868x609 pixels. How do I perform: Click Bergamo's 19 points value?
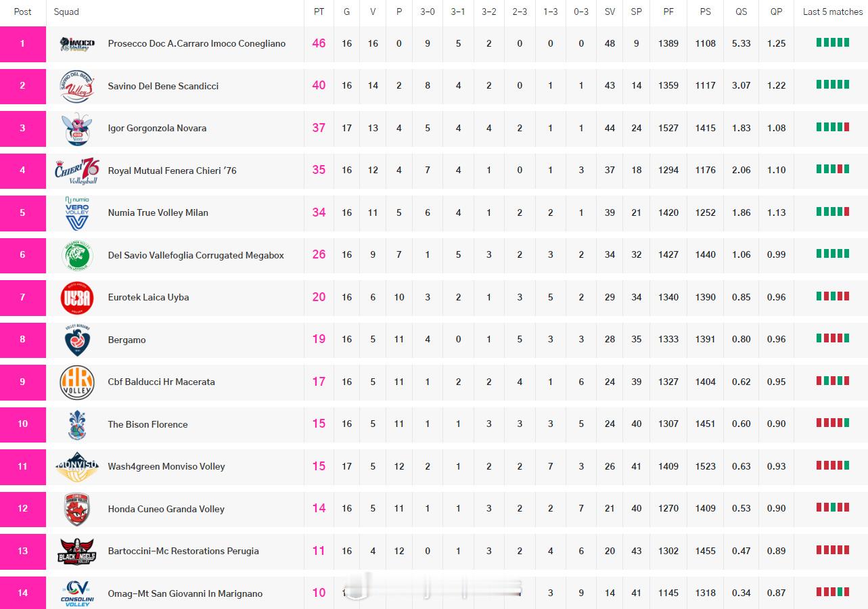(319, 339)
